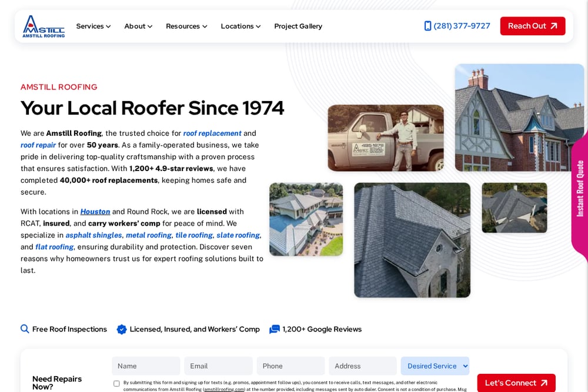Screen dimensions: 588x392
Task: Follow the slate roofing link
Action: (x=238, y=235)
